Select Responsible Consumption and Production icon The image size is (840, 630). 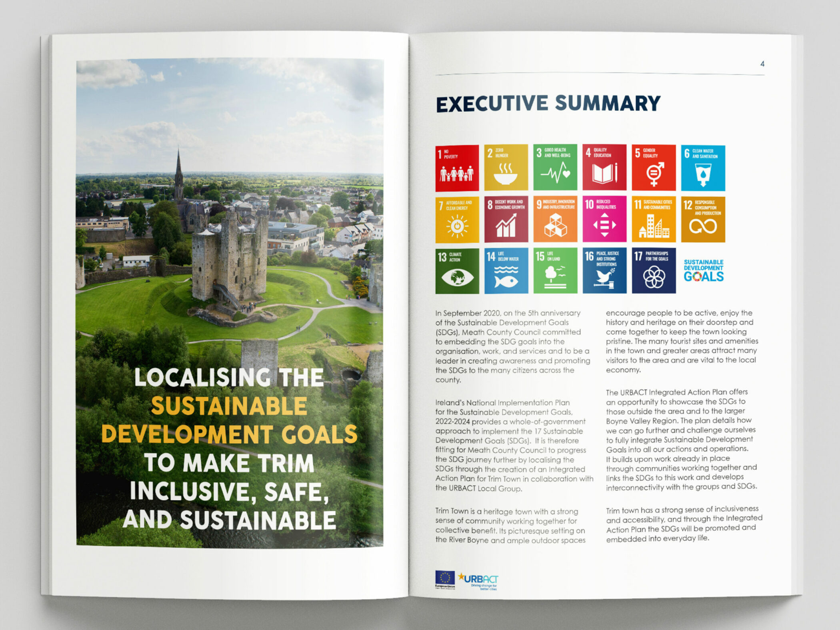703,219
